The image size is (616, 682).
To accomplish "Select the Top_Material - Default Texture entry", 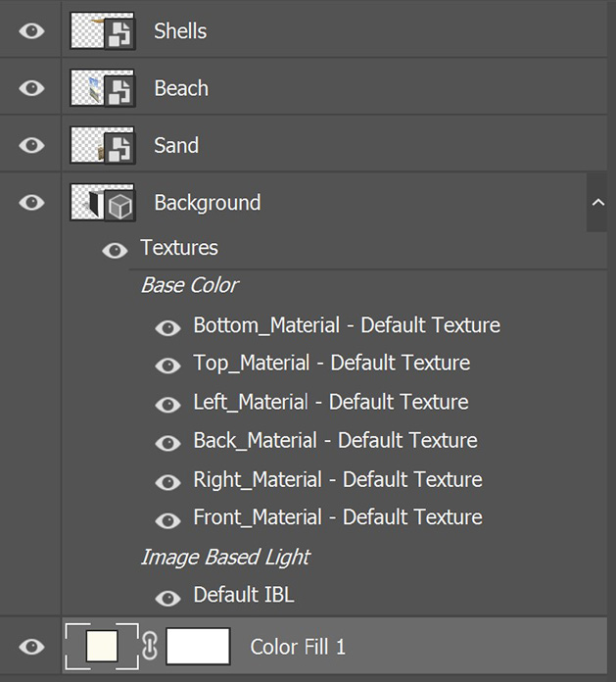I will click(332, 364).
